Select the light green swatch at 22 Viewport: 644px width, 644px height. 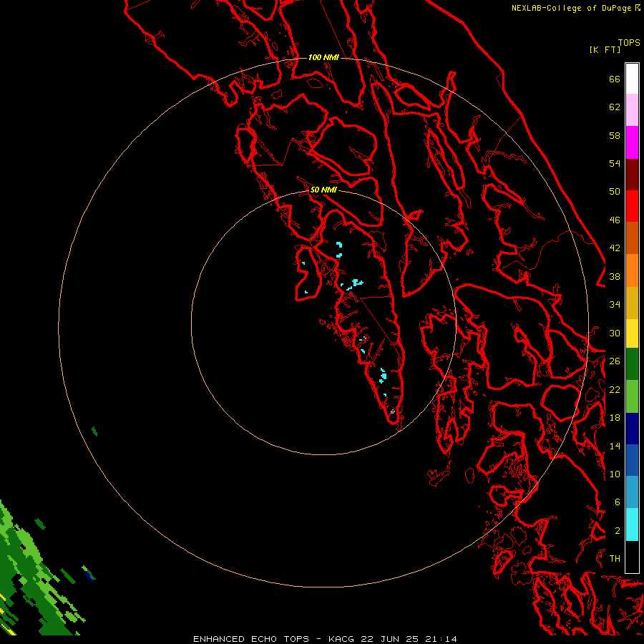(x=632, y=396)
